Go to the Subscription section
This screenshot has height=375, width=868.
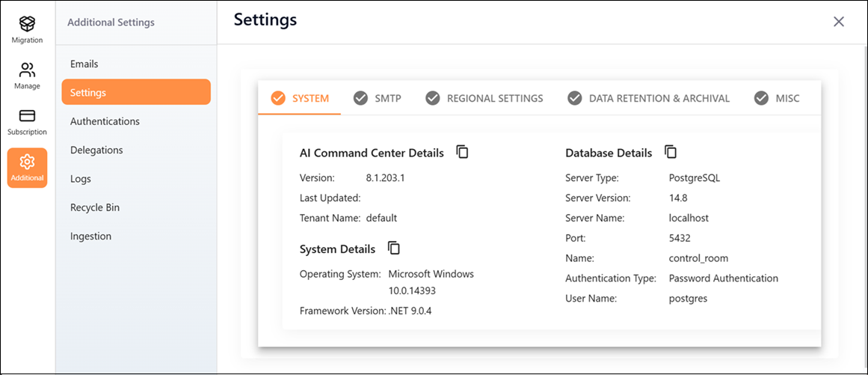tap(27, 121)
